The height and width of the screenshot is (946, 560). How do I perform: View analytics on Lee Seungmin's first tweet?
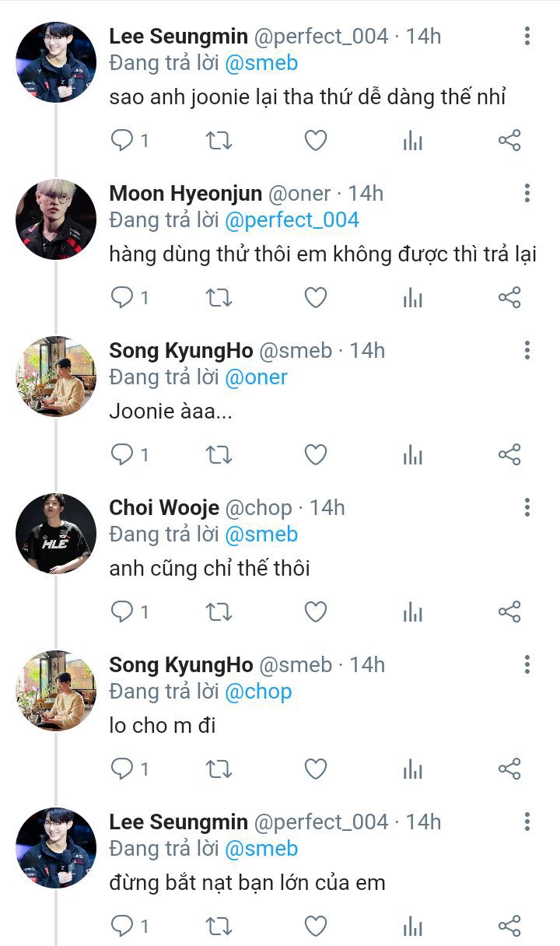pos(412,141)
